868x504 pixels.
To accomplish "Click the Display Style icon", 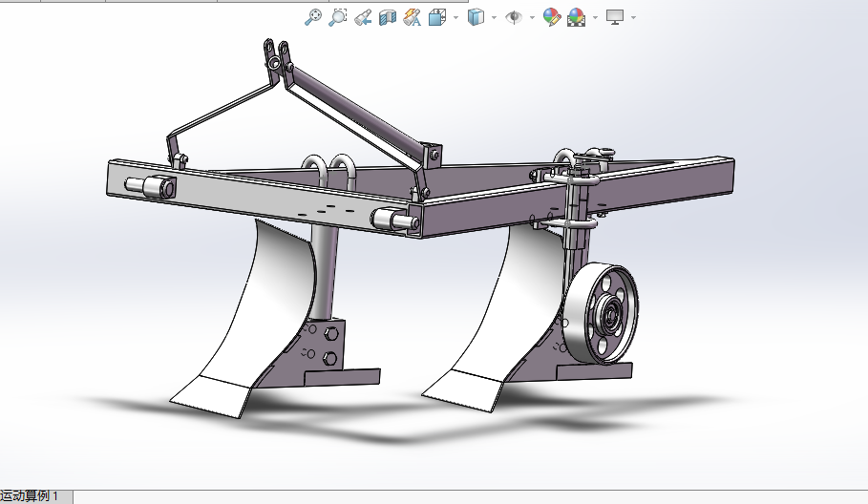I will [476, 17].
